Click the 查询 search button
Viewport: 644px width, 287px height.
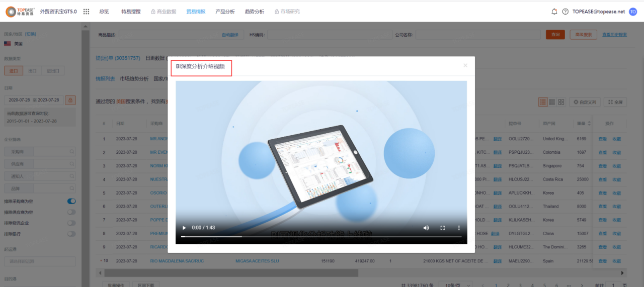555,35
